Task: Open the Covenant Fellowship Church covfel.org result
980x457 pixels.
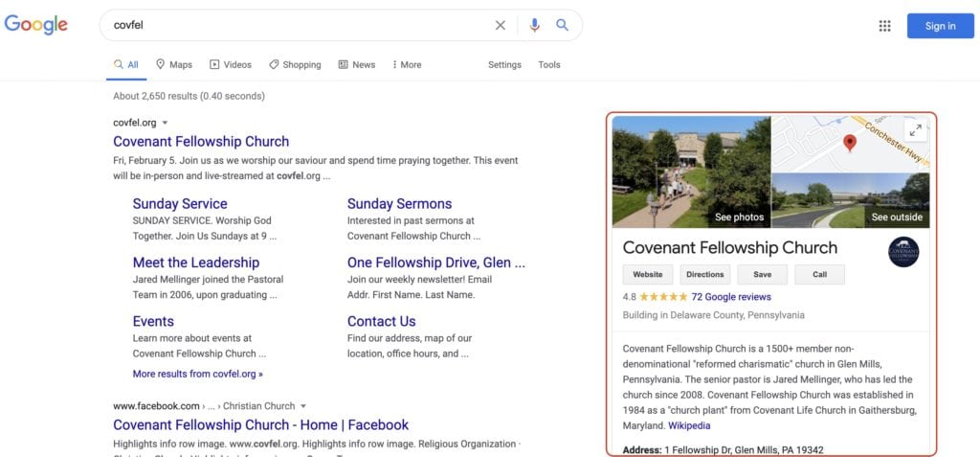Action: pyautogui.click(x=201, y=142)
